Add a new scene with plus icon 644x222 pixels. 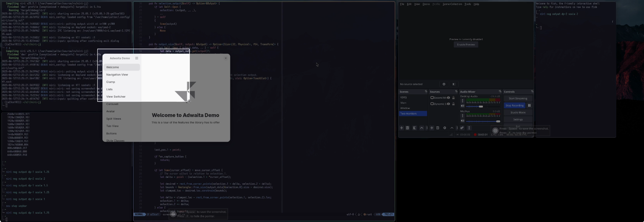click(x=401, y=128)
